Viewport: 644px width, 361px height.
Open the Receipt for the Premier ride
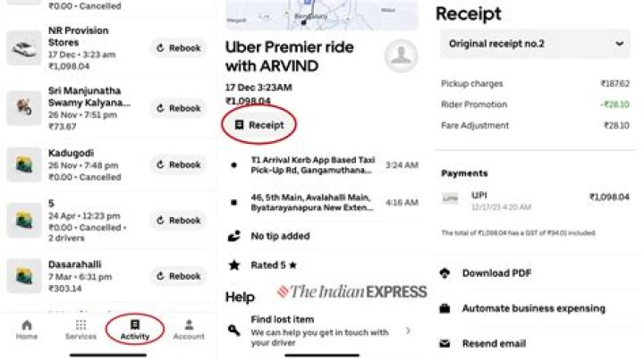point(259,125)
